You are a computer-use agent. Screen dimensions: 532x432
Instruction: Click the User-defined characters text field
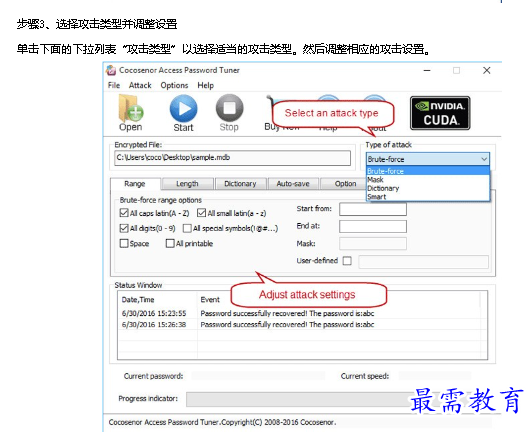[x=423, y=262]
